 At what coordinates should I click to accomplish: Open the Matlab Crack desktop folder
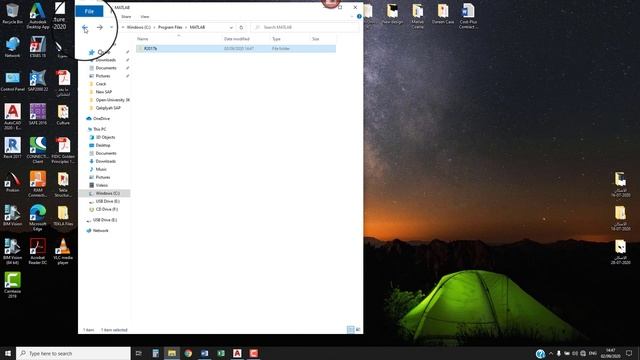click(x=418, y=16)
